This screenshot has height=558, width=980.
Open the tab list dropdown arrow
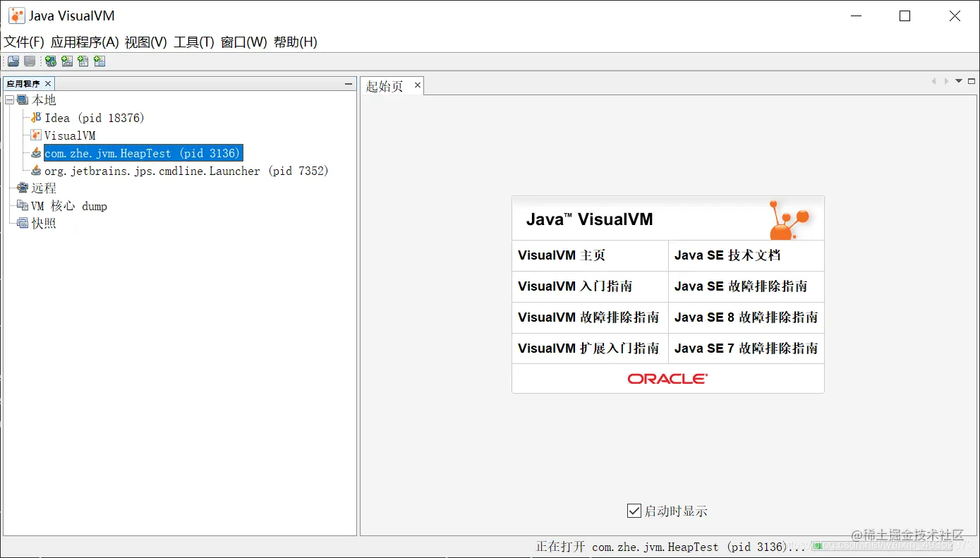coord(959,81)
